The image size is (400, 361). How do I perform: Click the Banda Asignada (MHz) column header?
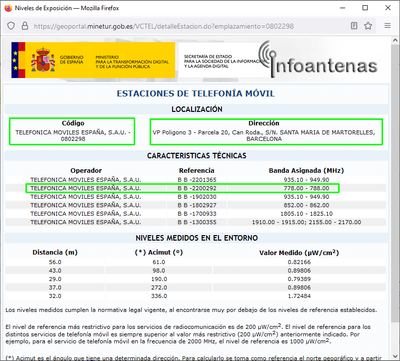pos(306,171)
